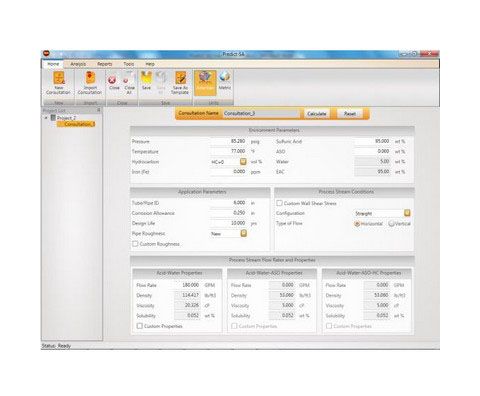
Task: Click the Calculate button
Action: (x=317, y=114)
